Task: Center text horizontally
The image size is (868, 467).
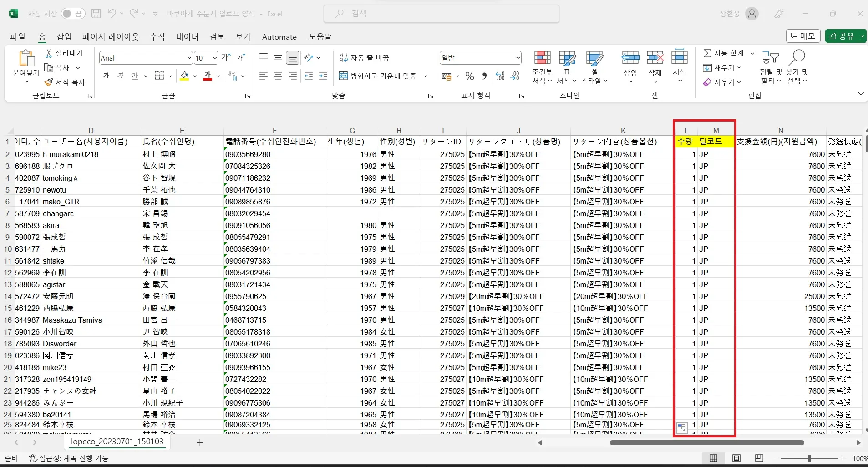Action: pyautogui.click(x=278, y=76)
